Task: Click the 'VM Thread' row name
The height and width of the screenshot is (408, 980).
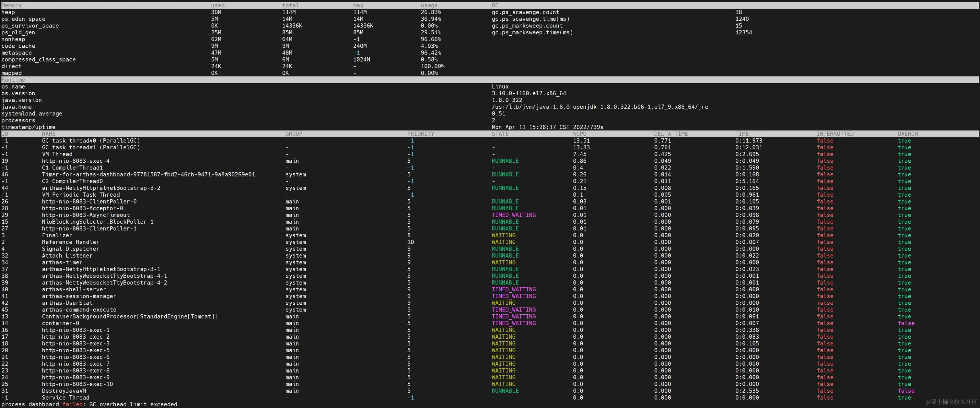Action: (57, 154)
